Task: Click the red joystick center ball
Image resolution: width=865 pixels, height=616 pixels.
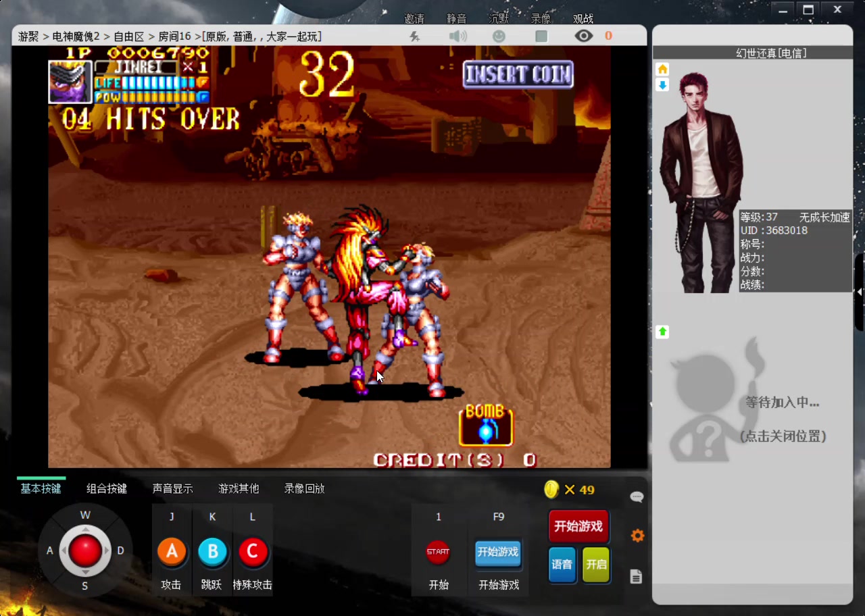Action: click(85, 551)
